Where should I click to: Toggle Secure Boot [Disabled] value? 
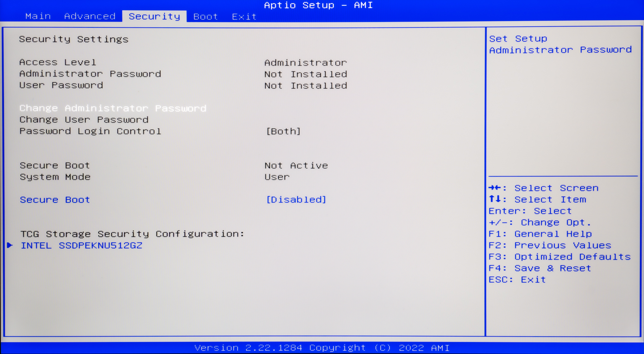click(296, 200)
